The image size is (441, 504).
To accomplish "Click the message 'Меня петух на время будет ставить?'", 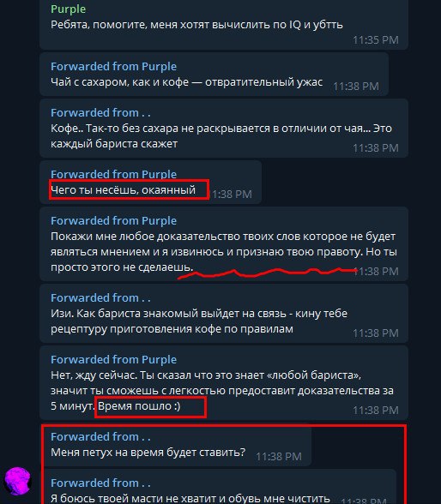I will (148, 453).
